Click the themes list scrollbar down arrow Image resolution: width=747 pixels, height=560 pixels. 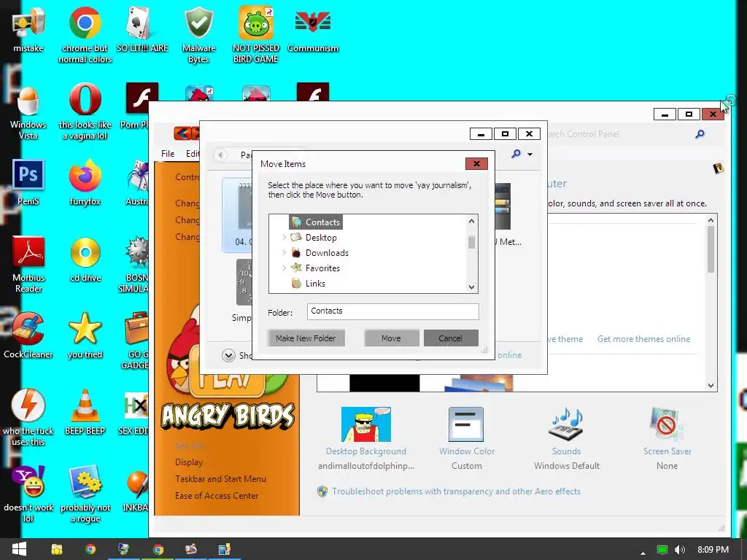(711, 385)
